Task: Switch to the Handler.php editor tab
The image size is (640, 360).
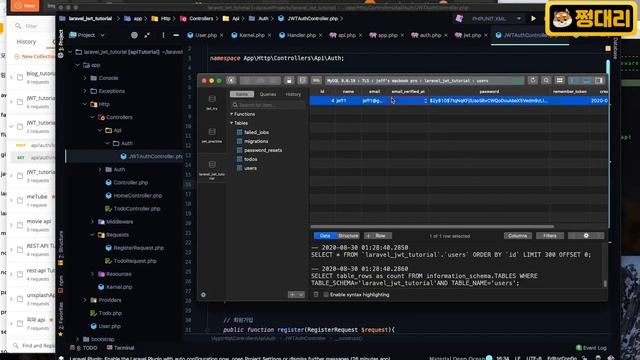Action: (x=300, y=36)
